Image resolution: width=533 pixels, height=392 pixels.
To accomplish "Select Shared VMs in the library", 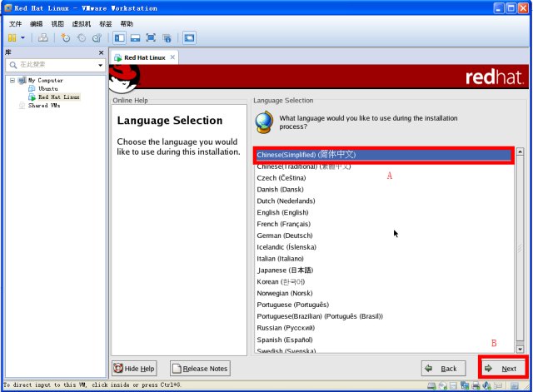I will click(44, 106).
